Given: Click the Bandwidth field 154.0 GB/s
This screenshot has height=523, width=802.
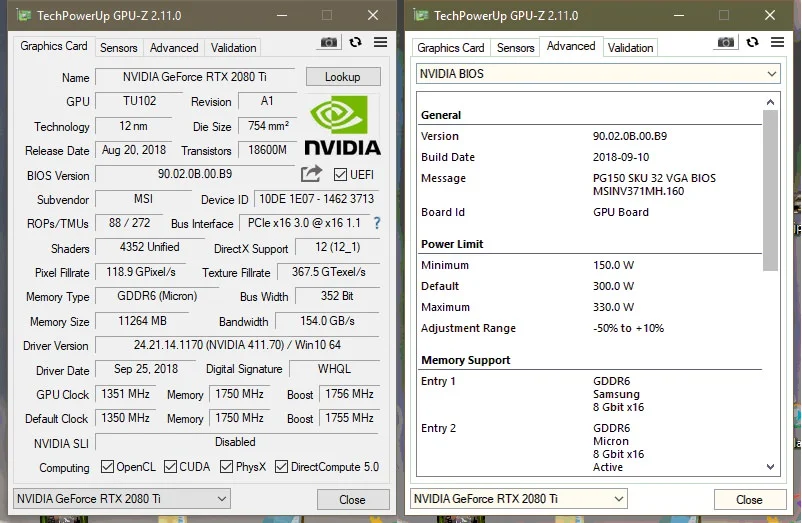Looking at the screenshot, I should [327, 321].
